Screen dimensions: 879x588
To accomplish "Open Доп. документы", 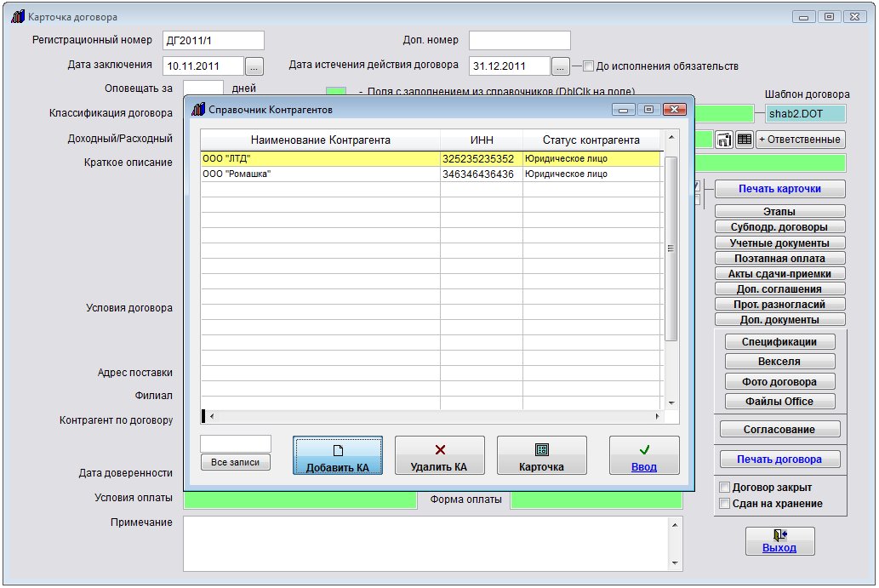I will point(779,319).
